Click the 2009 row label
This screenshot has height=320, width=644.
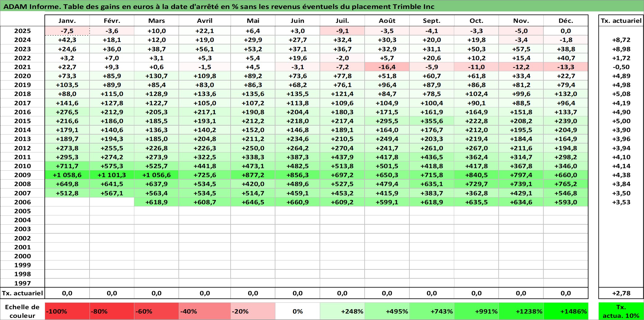click(23, 175)
